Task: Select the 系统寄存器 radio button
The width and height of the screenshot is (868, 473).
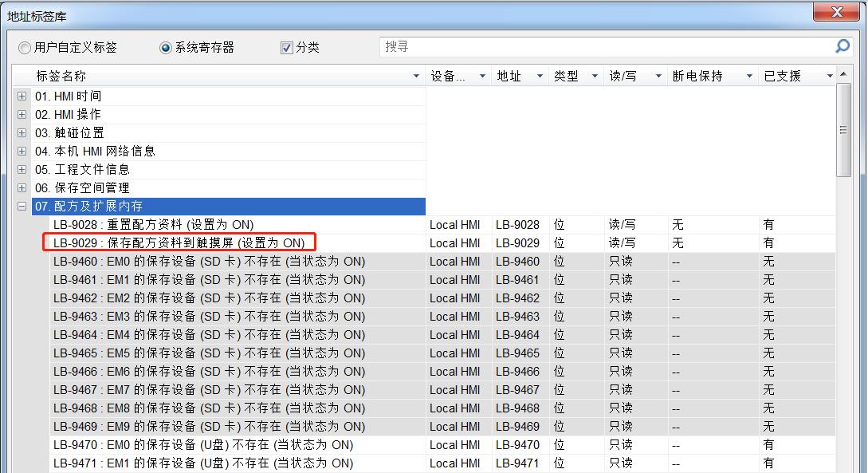Action: pos(166,48)
